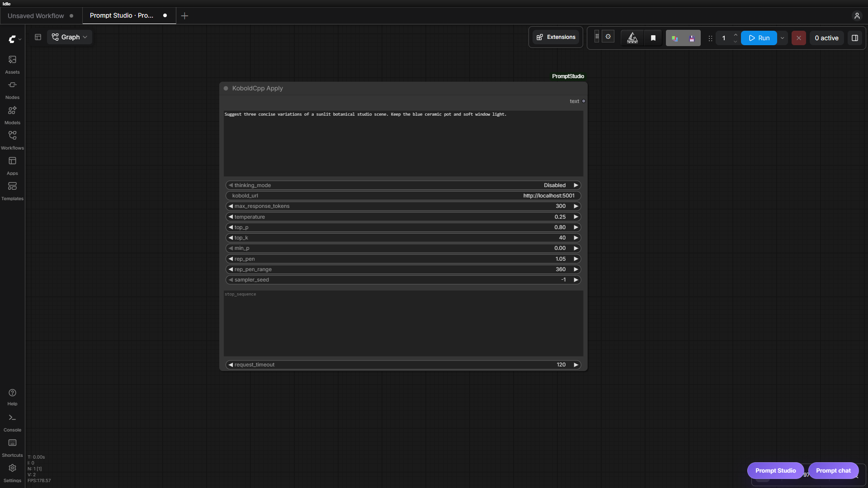This screenshot has width=868, height=488.
Task: Increase thinking_mode with right arrow
Action: tap(576, 185)
